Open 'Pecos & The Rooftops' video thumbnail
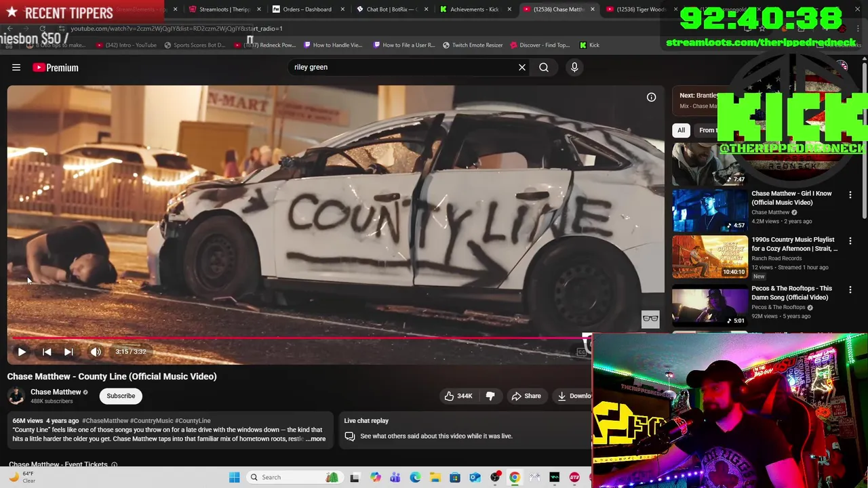The height and width of the screenshot is (488, 868). point(710,306)
